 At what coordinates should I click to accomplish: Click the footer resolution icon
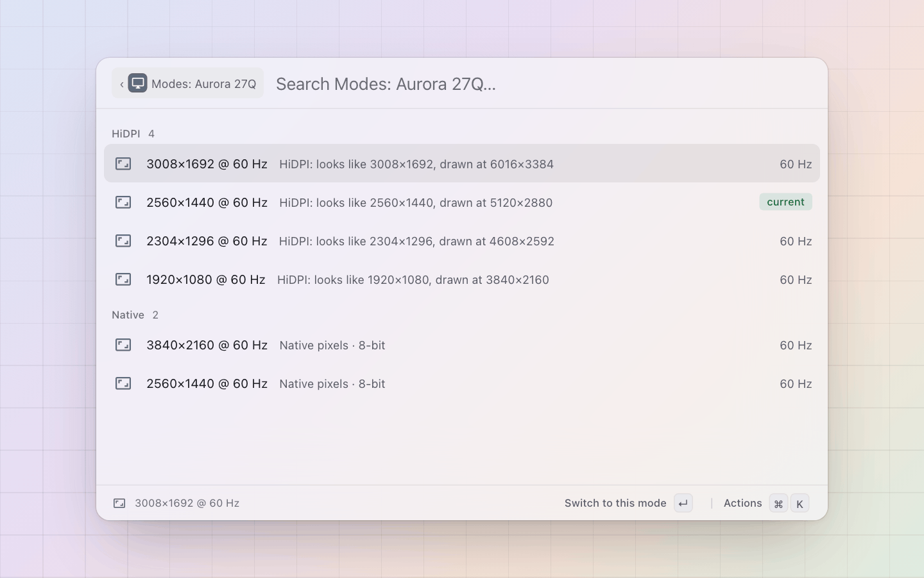pos(119,504)
